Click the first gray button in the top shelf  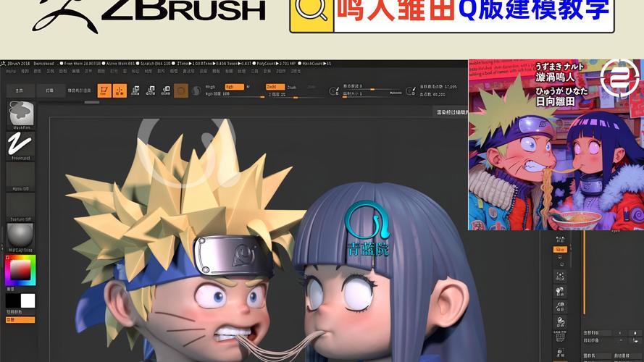[20, 90]
